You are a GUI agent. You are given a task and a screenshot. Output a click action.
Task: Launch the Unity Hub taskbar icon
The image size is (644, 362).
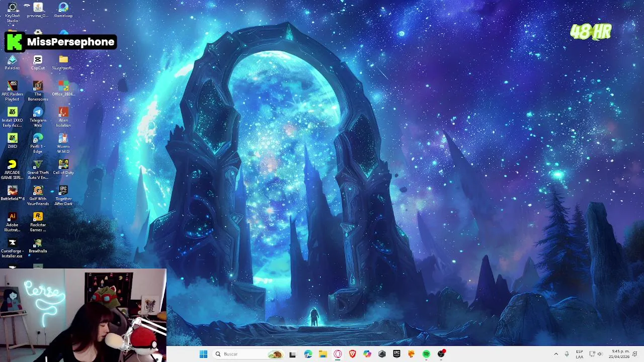click(382, 354)
